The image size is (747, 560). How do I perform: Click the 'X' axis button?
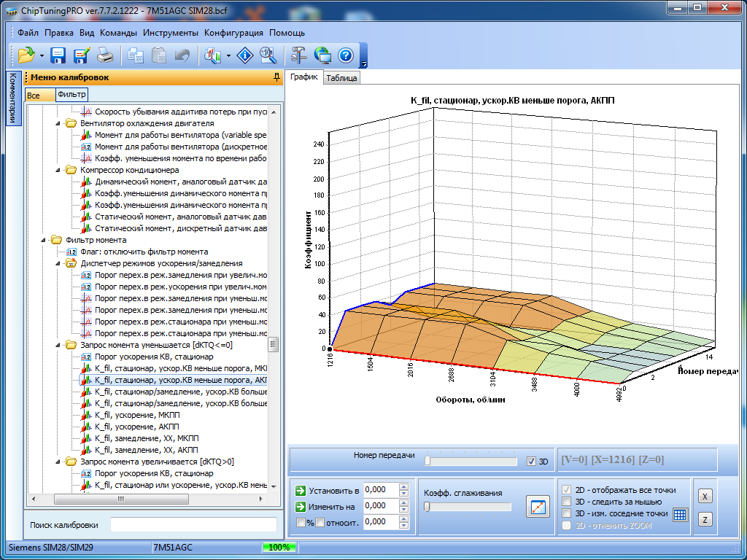pos(705,496)
